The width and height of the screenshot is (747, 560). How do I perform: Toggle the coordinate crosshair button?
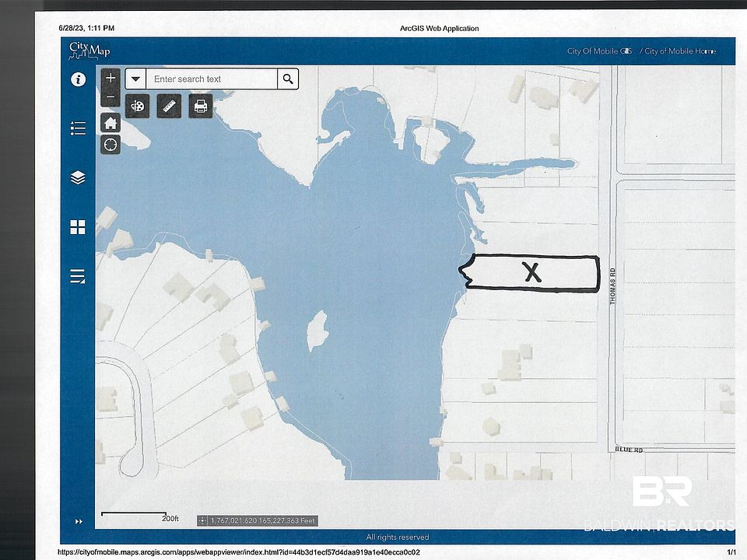(202, 521)
